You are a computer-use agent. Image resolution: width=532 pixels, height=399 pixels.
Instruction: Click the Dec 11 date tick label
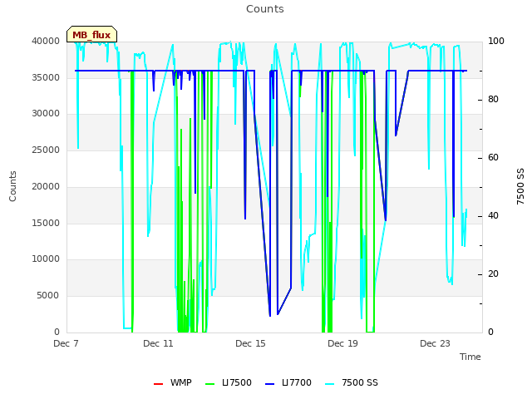[x=158, y=343]
